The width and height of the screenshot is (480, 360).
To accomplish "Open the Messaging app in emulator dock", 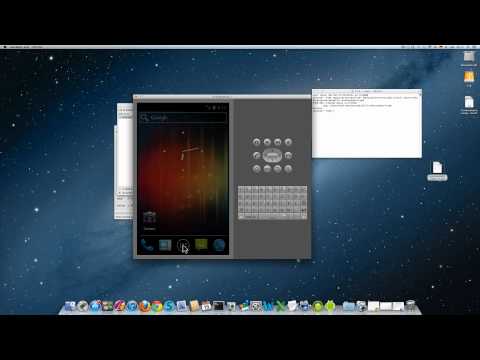I will [201, 245].
